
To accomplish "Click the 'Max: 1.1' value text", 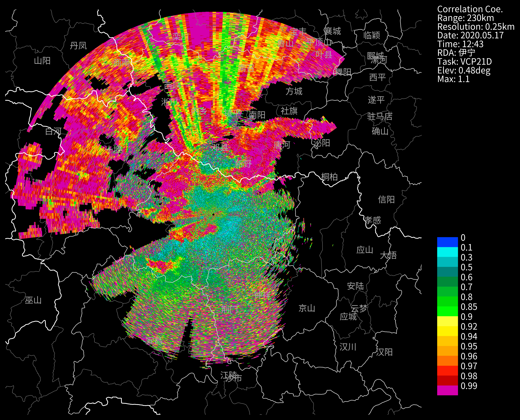I will click(x=454, y=79).
